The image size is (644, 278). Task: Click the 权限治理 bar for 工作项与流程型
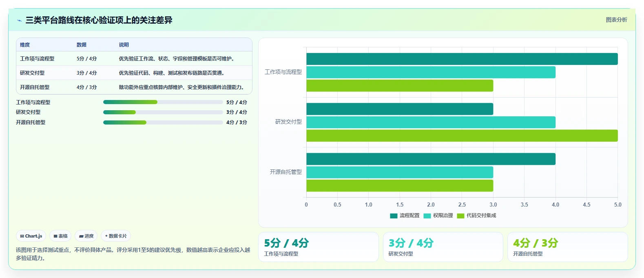(431, 72)
